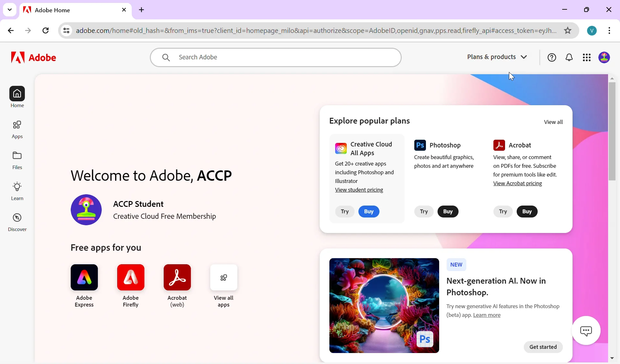Open the Adobe account profile avatar
The image size is (620, 364).
(604, 57)
